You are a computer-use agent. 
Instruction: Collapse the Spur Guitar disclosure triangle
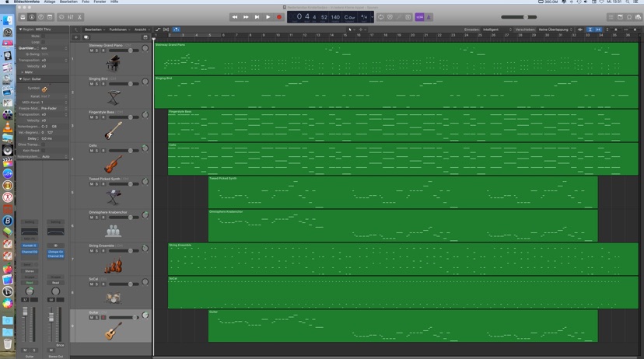tap(20, 78)
